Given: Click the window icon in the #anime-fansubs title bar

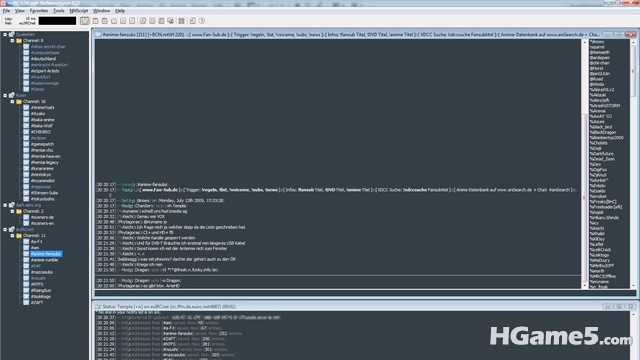Looking at the screenshot, I should coord(98,35).
